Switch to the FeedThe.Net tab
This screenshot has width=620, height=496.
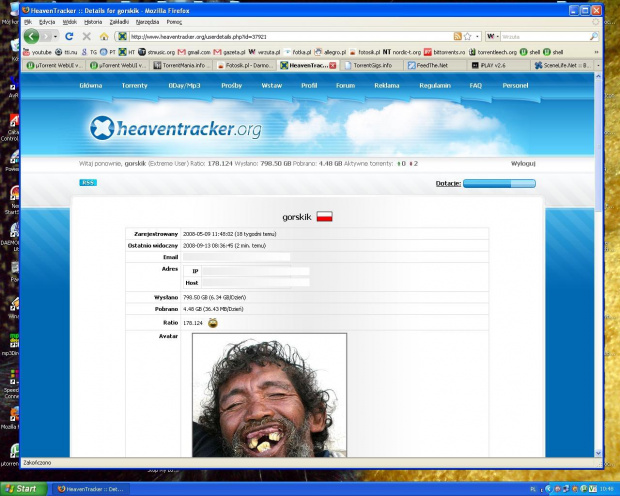pos(435,65)
